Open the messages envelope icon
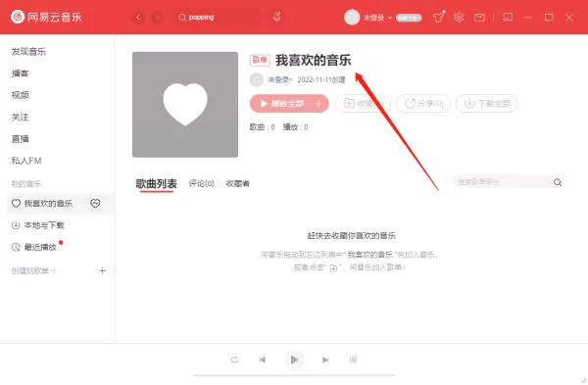The image size is (588, 385). point(479,18)
